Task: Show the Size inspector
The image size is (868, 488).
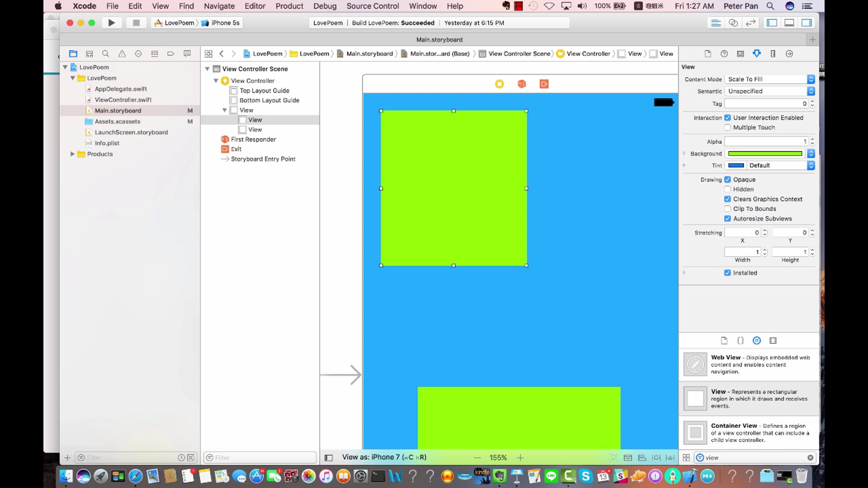Action: [x=773, y=54]
